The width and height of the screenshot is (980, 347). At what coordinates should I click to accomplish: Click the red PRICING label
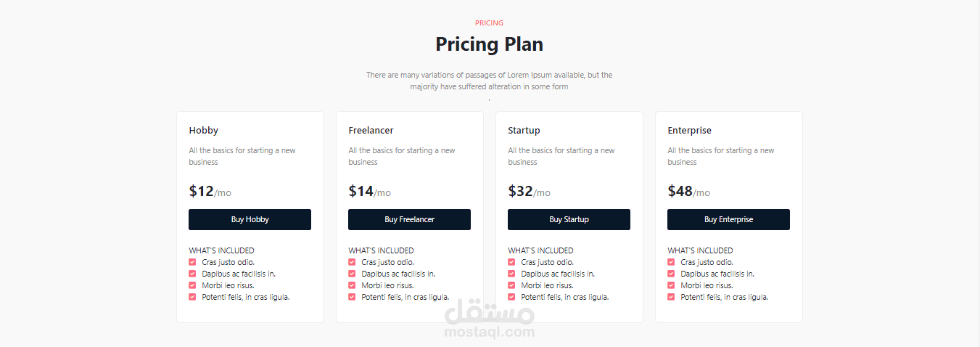tap(489, 23)
